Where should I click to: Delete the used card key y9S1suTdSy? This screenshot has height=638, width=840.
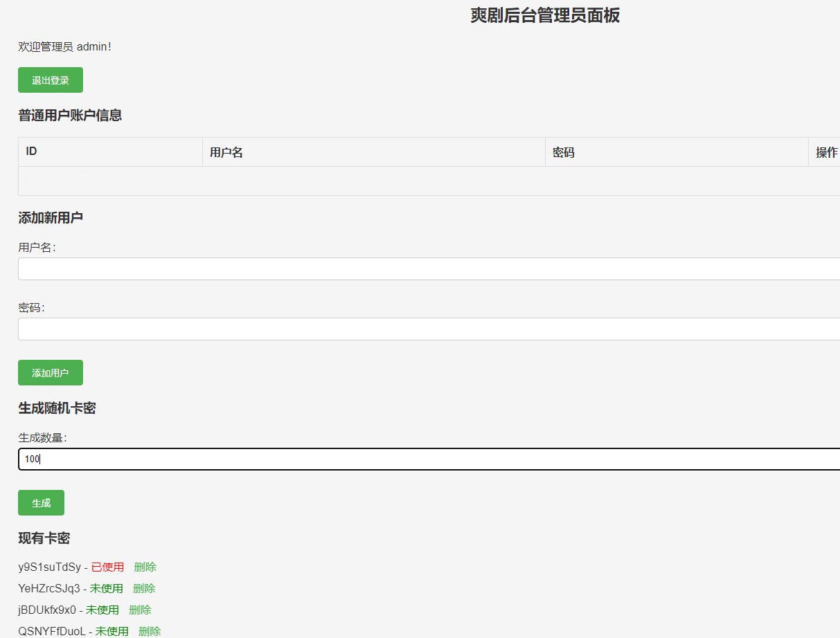click(145, 567)
